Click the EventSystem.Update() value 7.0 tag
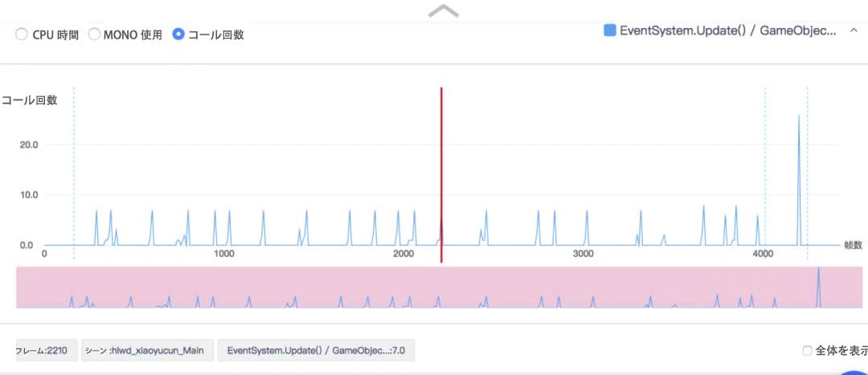 click(x=316, y=350)
